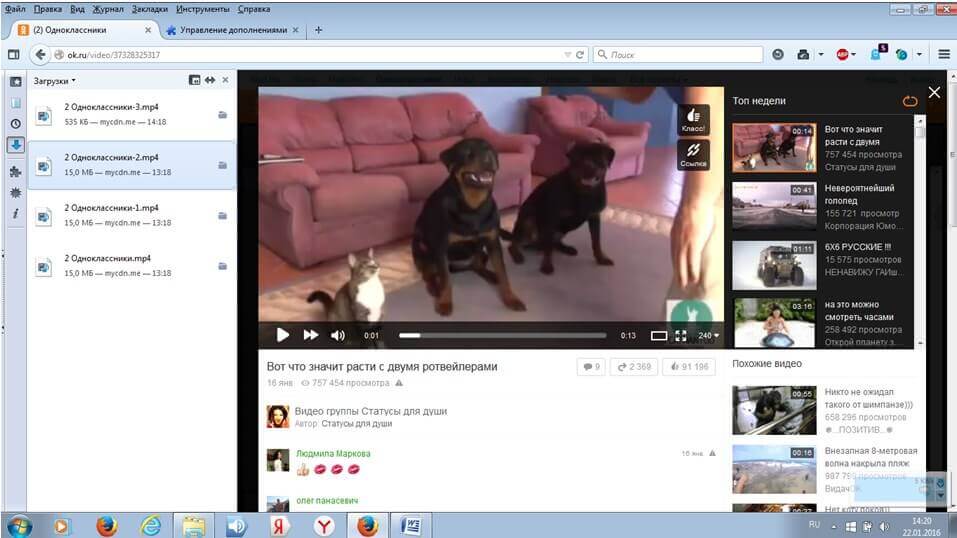Play the Rottweiler video

point(283,335)
